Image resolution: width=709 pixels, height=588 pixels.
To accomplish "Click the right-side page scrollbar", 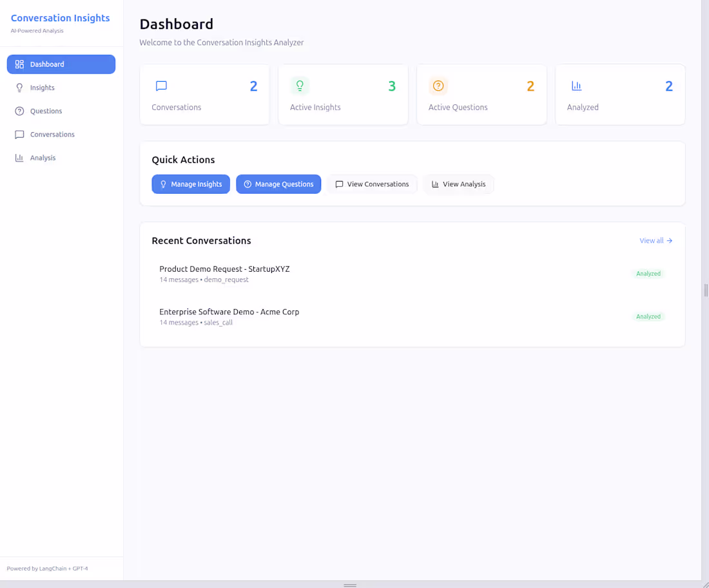I will coord(705,290).
